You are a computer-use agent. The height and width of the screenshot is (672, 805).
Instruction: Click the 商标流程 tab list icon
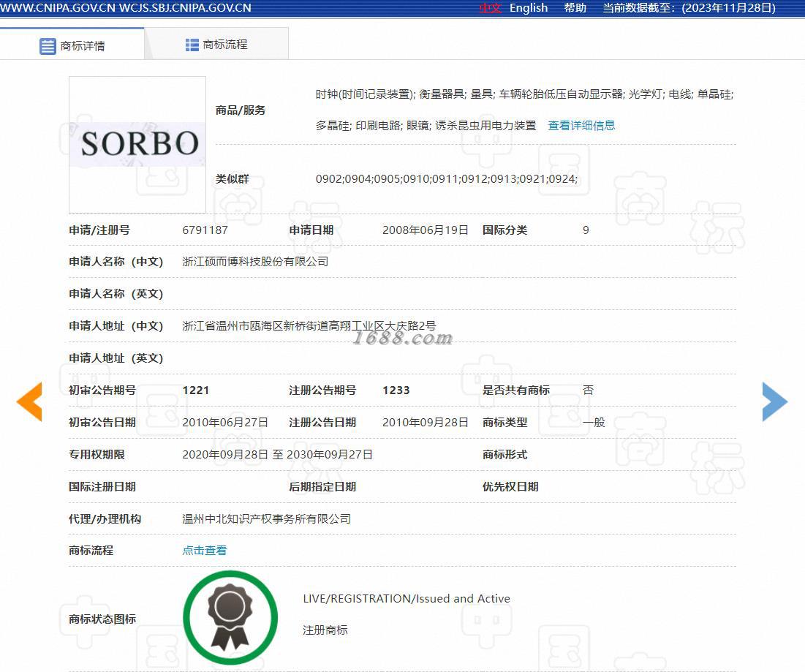[x=192, y=45]
